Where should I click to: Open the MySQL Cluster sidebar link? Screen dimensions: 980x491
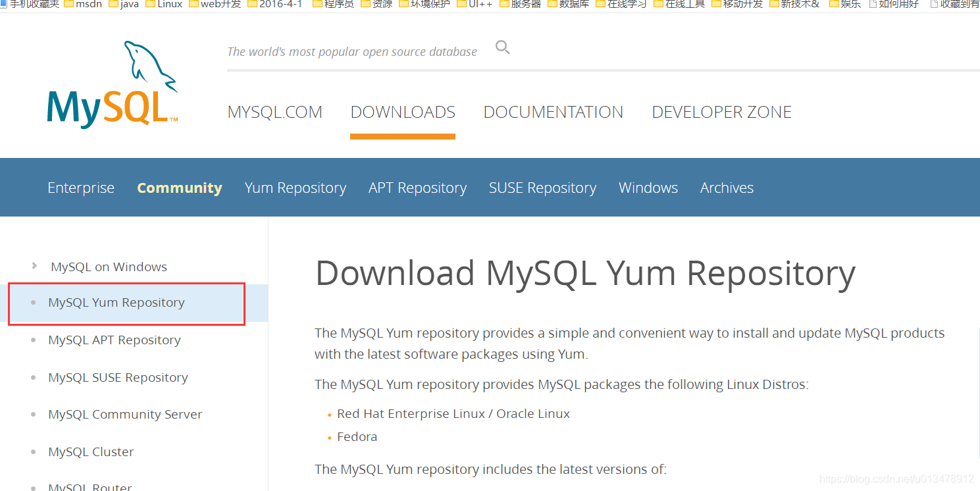tap(91, 452)
